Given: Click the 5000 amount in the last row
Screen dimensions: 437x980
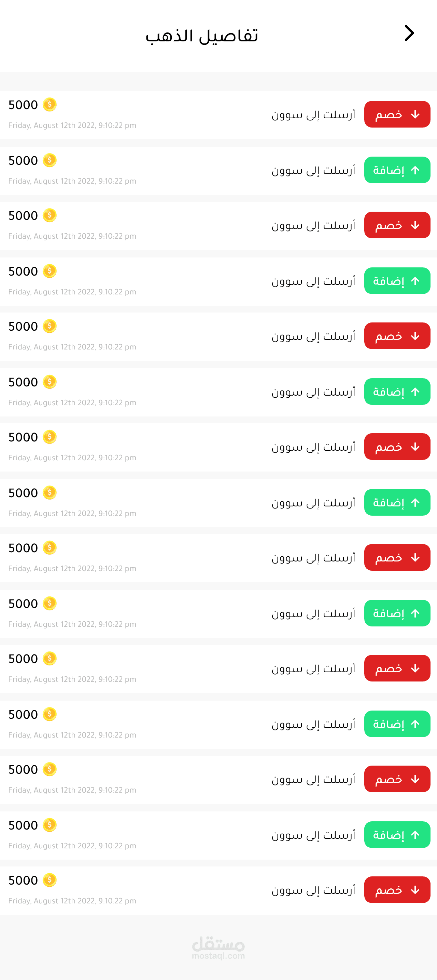Looking at the screenshot, I should (x=23, y=880).
